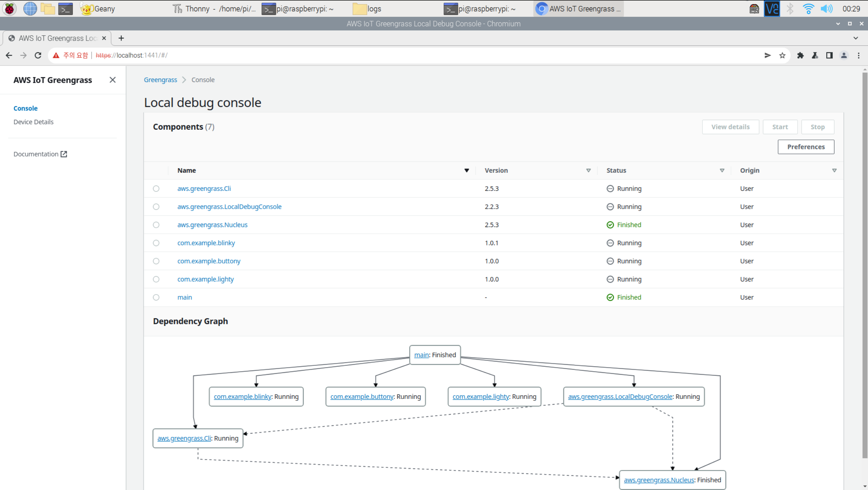
Task: Select the aws.greengrass.Nucleus radio button
Action: coord(156,225)
